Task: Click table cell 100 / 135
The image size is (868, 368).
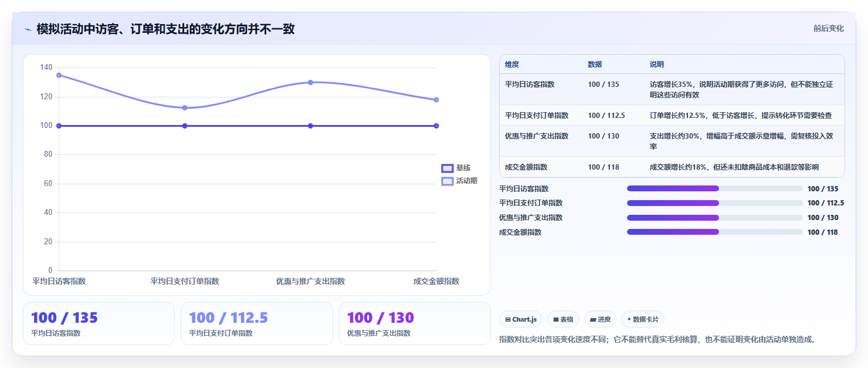Action: tap(603, 85)
